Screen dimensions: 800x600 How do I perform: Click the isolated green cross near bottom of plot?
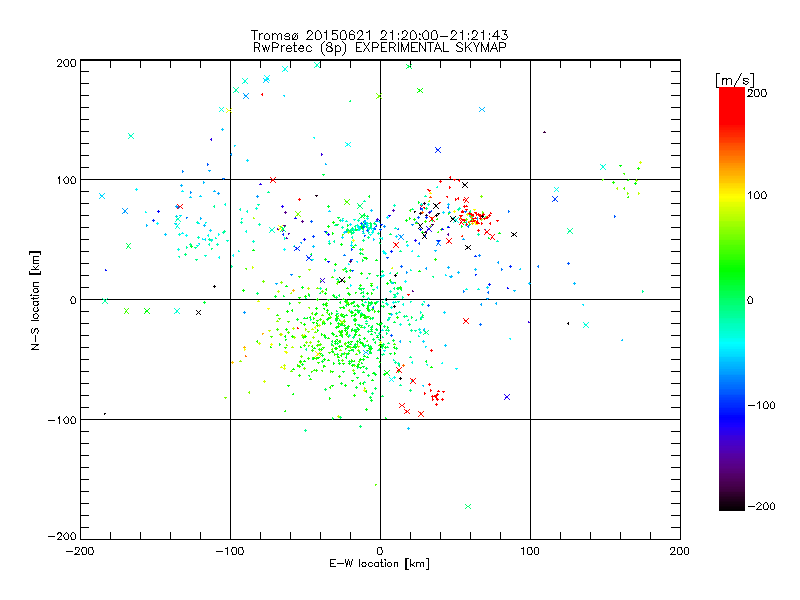click(x=468, y=507)
